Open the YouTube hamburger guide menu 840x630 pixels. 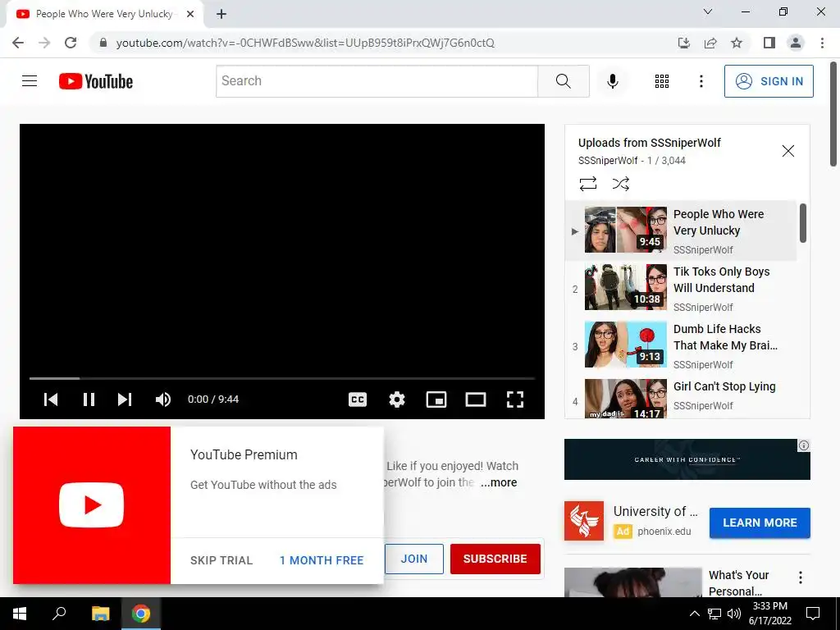click(x=30, y=81)
